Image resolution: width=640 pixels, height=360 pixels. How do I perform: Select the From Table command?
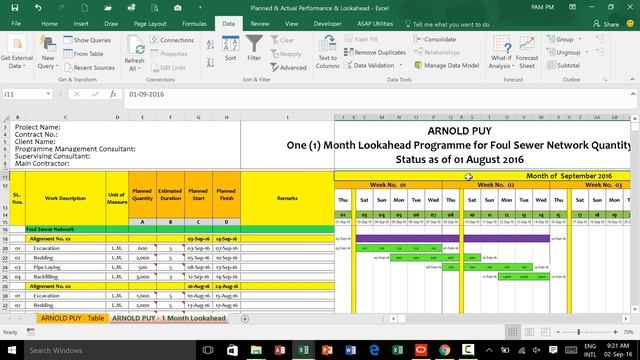(x=84, y=54)
